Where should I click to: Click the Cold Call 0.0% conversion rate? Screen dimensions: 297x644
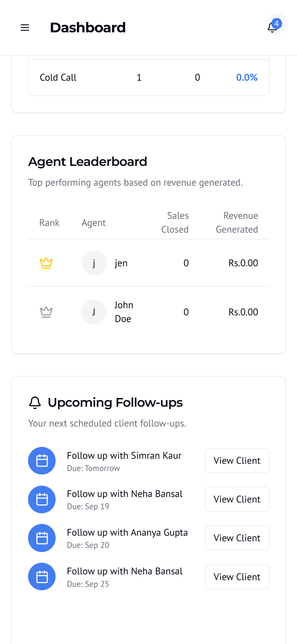click(247, 78)
